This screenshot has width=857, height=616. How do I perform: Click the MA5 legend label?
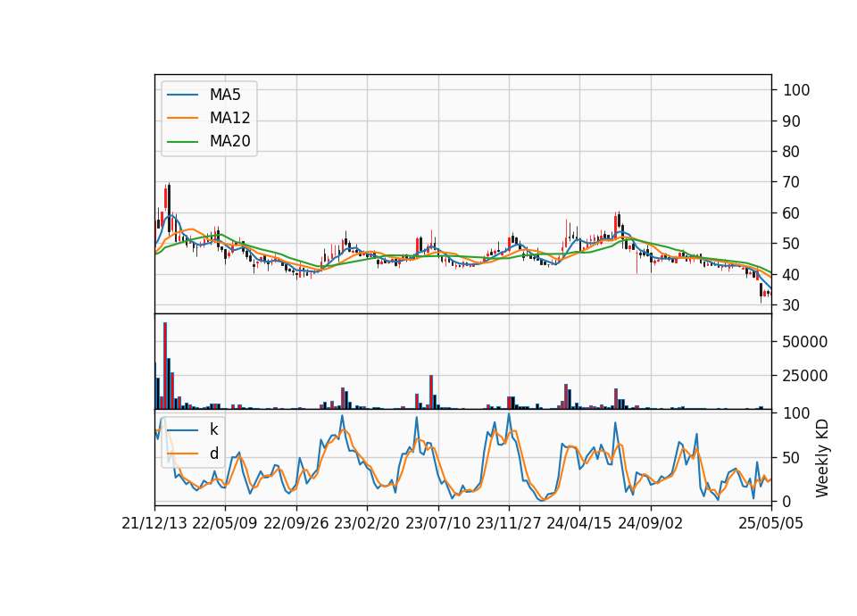tap(225, 95)
